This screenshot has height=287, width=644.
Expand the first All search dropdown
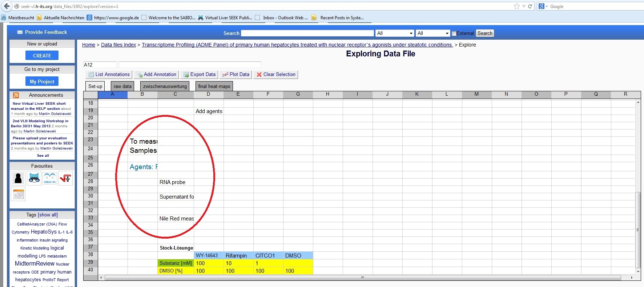pos(395,33)
